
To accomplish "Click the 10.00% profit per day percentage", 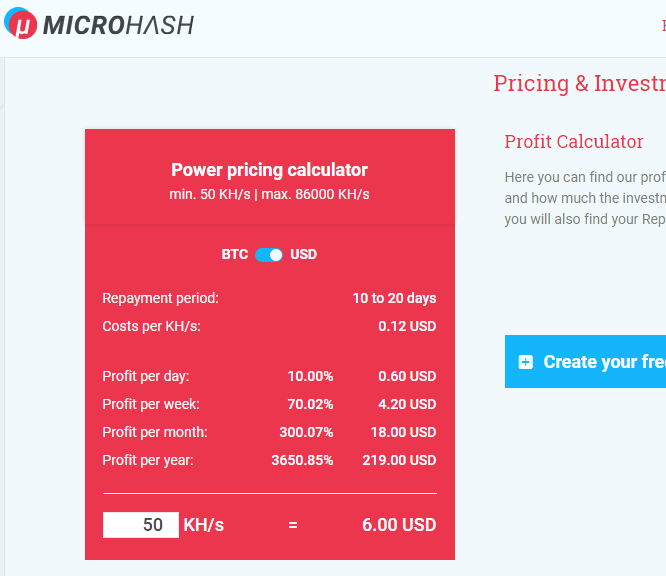I will 310,376.
